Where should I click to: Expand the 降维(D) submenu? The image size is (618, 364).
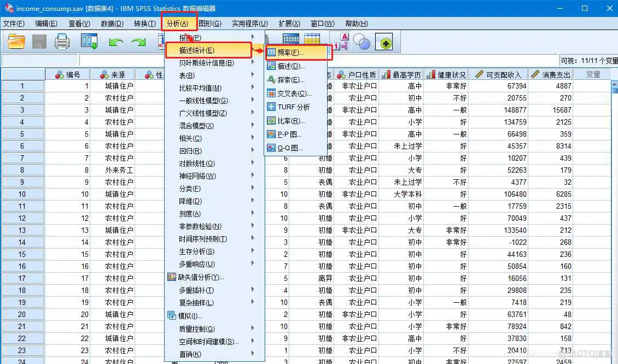[x=214, y=201]
